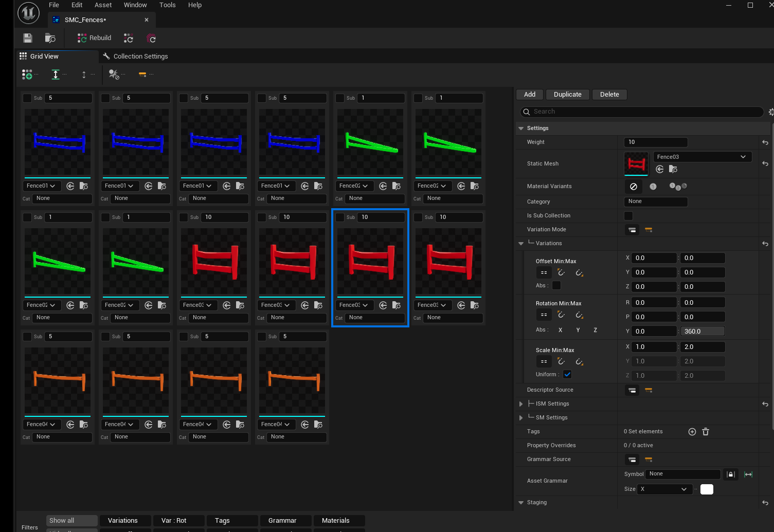Open the Tools menu
Image resolution: width=774 pixels, height=532 pixels.
(167, 5)
